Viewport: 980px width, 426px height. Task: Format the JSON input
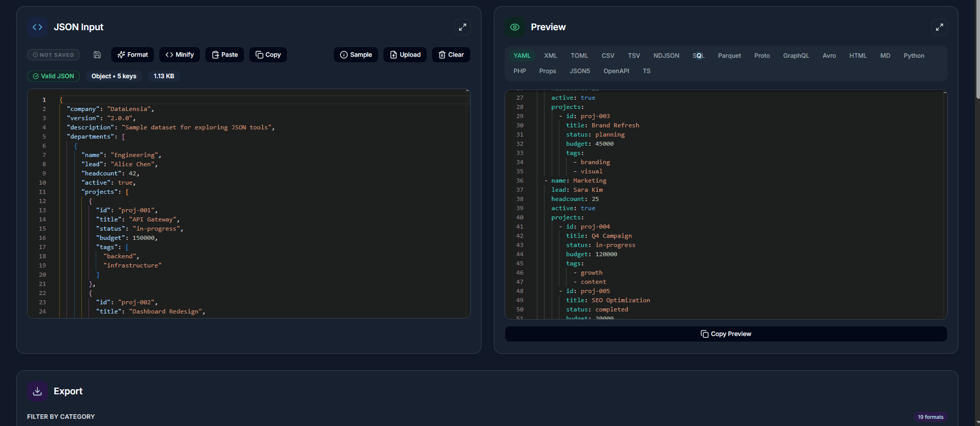133,55
